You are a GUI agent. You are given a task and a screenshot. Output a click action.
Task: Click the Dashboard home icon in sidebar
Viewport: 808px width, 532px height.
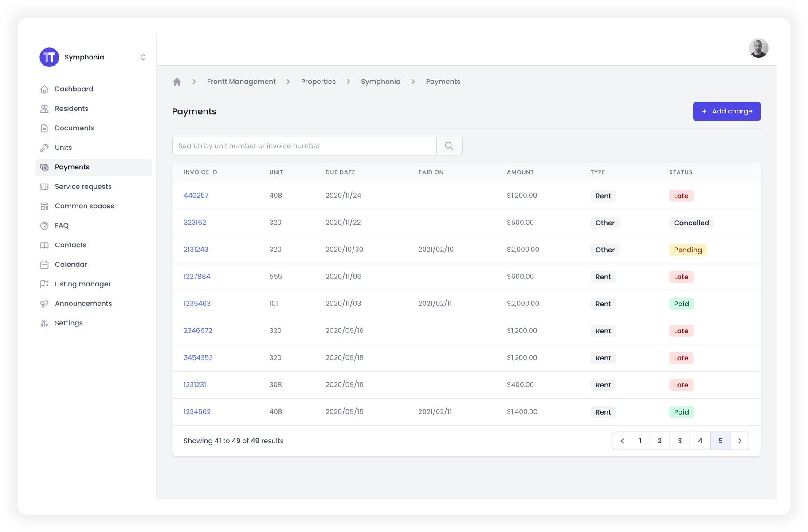point(44,89)
